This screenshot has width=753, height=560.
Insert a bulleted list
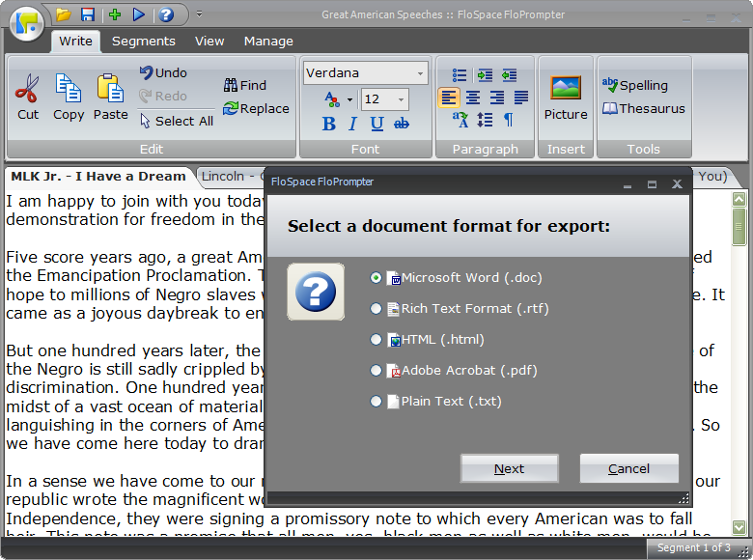pos(460,75)
